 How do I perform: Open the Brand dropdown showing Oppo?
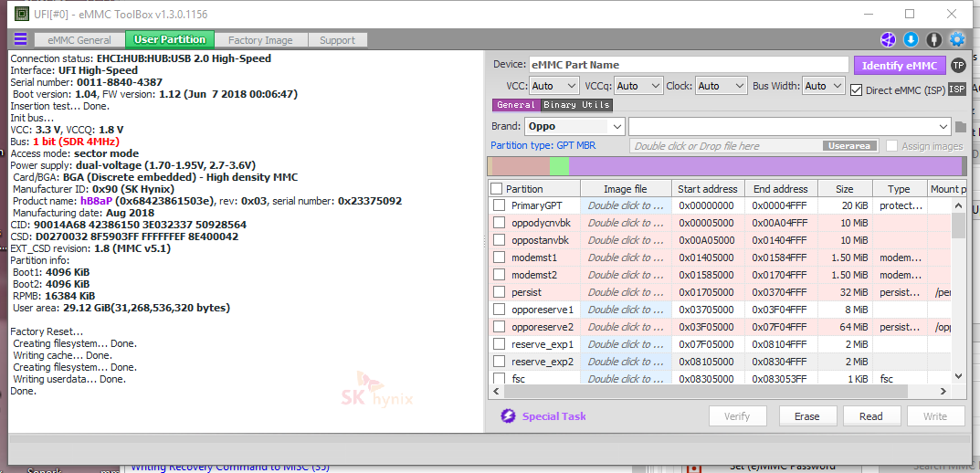(574, 126)
